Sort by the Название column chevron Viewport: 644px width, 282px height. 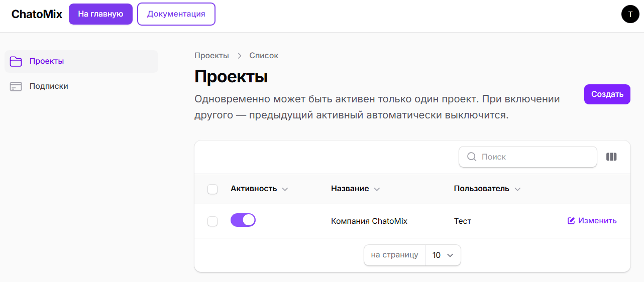click(x=377, y=189)
